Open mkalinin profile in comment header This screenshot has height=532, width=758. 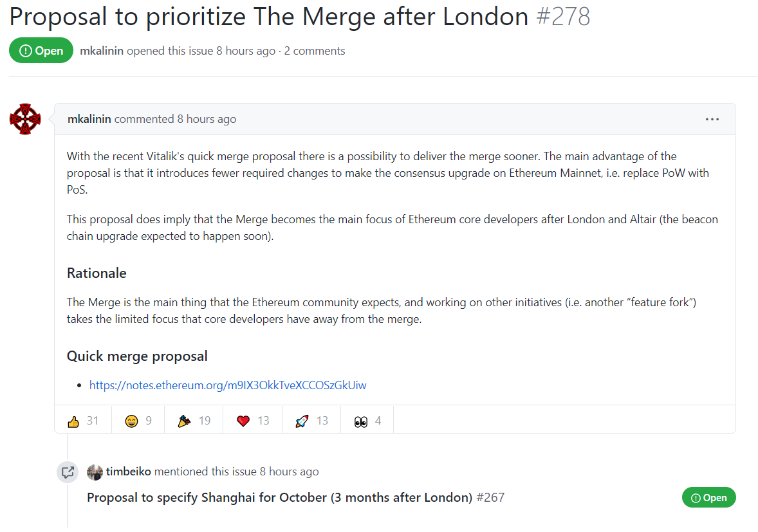tap(89, 119)
